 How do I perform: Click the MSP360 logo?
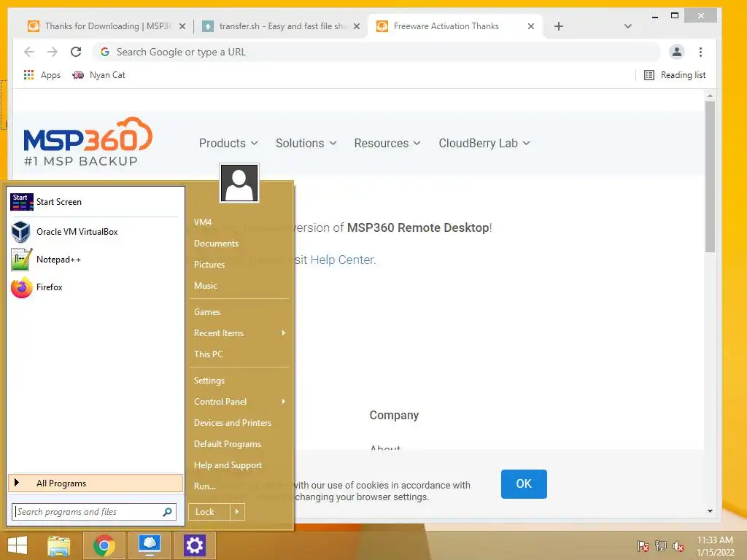(88, 141)
